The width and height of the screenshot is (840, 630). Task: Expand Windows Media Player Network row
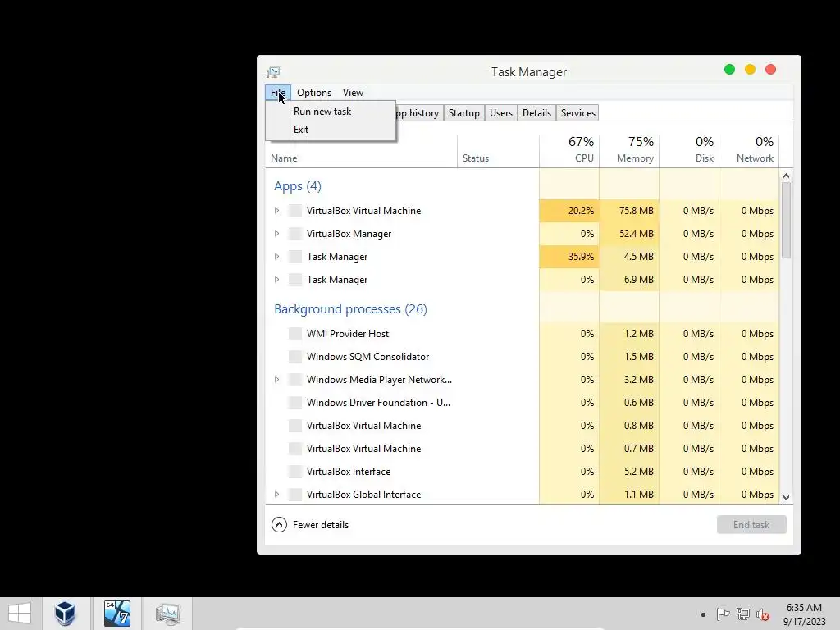277,379
